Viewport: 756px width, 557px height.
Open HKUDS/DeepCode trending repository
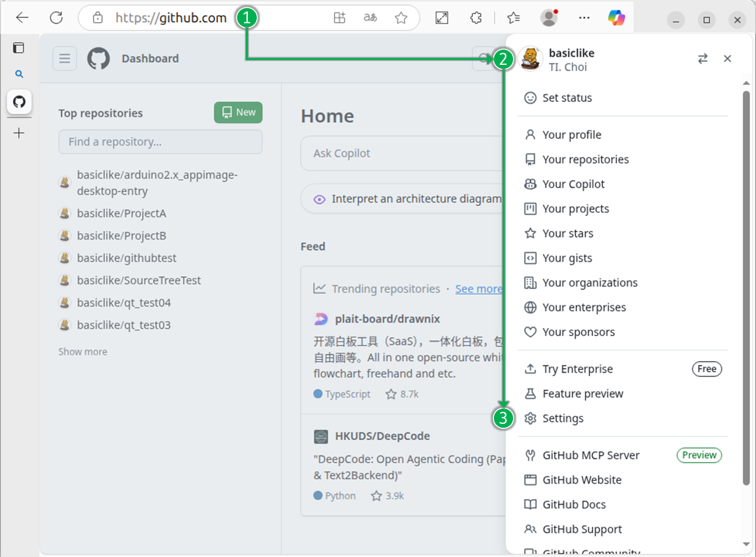[x=382, y=436]
